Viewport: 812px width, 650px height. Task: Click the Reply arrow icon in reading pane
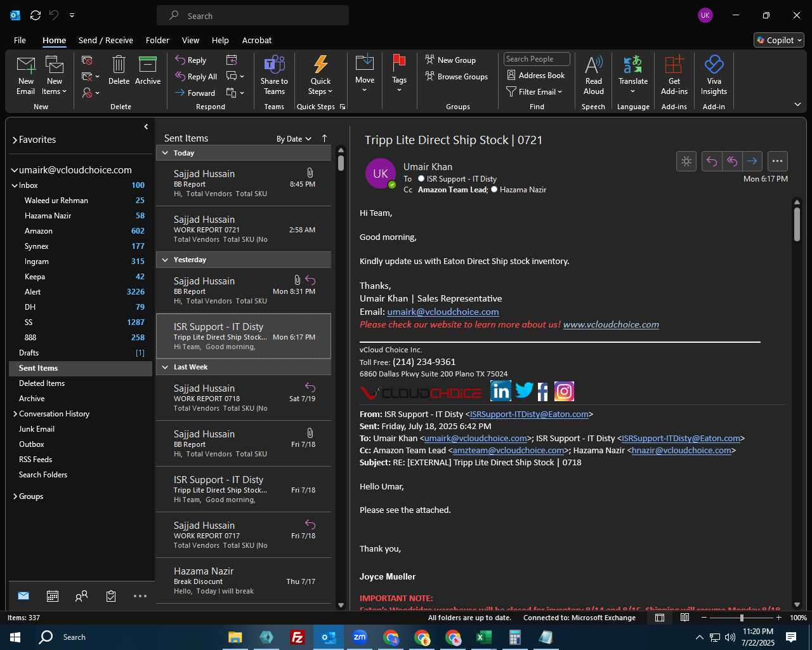pos(712,161)
